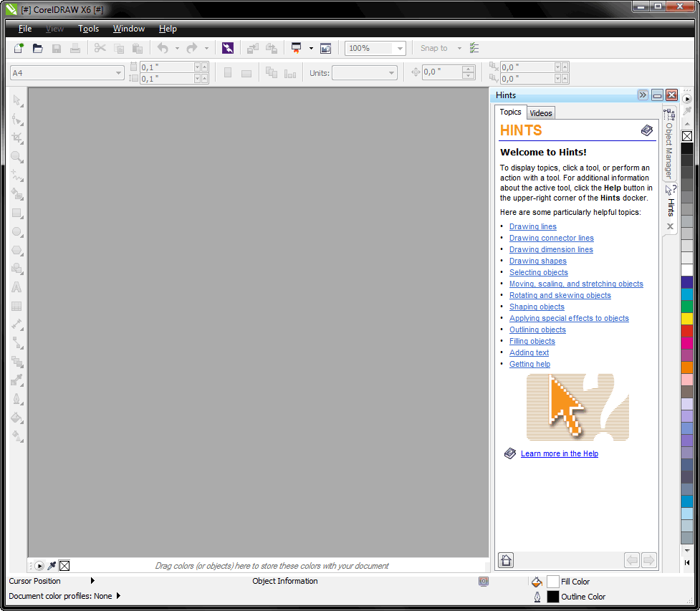Expand Document color profiles arrow
Viewport: 700px width, 611px height.
(118, 596)
